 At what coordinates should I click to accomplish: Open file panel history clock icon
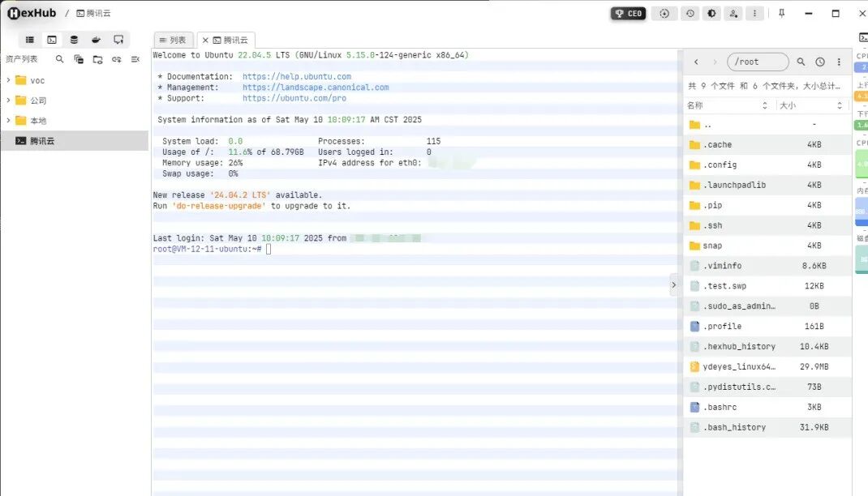(x=820, y=62)
